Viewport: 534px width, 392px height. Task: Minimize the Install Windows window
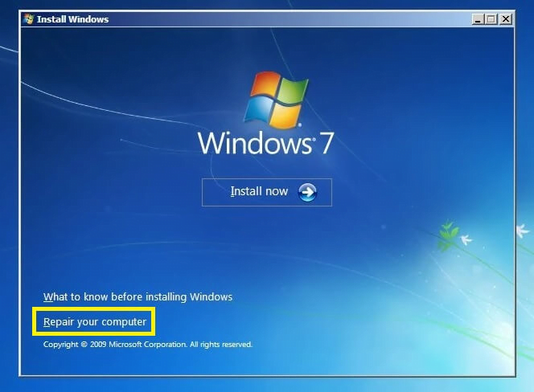tap(478, 18)
